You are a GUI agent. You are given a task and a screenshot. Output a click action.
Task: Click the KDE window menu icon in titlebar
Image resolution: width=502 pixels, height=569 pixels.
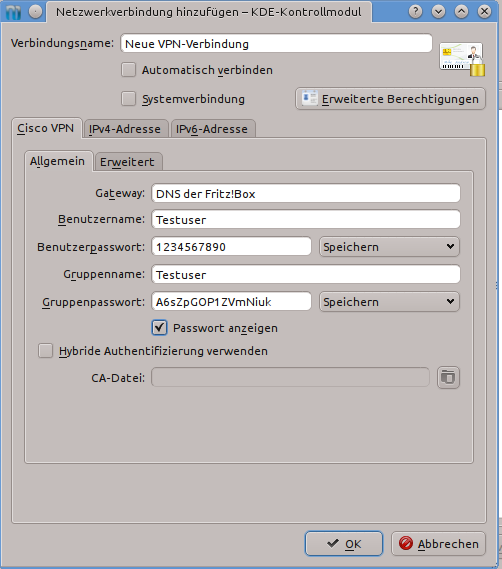(13, 12)
